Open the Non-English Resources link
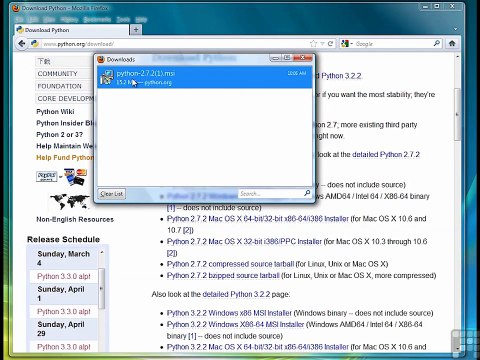 click(x=75, y=219)
